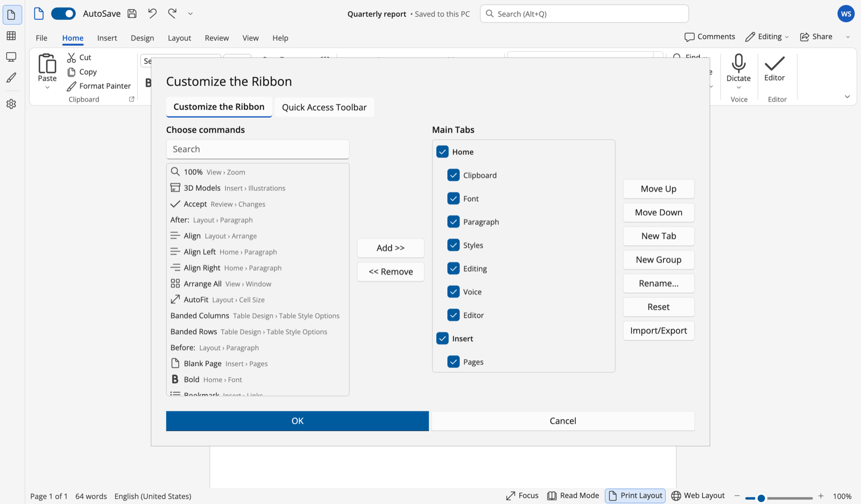Switch to Quick Access Toolbar tab
Viewport: 861px width, 504px height.
[324, 107]
